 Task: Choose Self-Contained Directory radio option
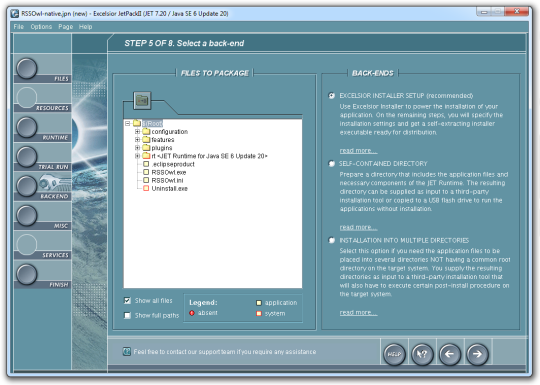coord(331,164)
